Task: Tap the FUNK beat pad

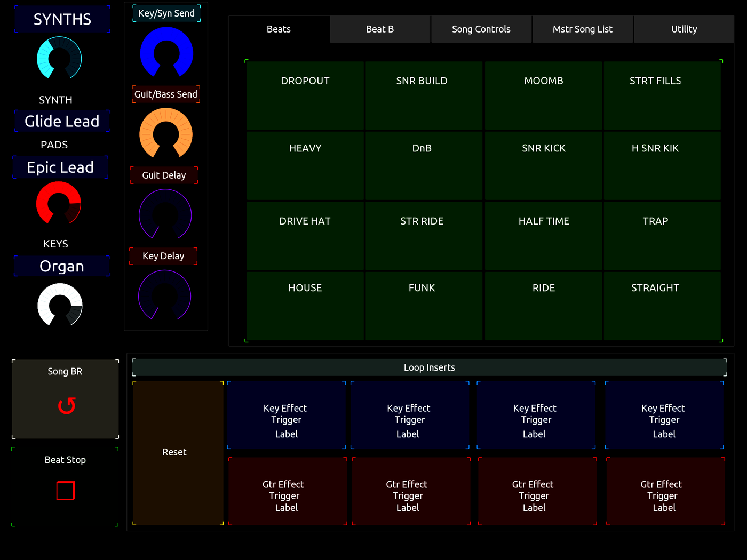Action: point(424,306)
